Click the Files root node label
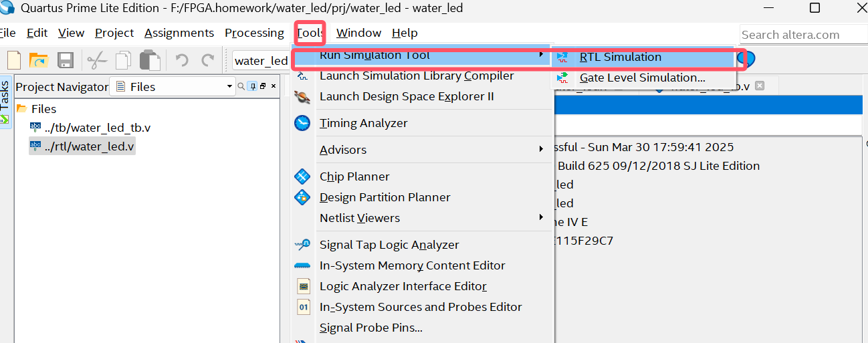Image resolution: width=868 pixels, height=343 pixels. (x=44, y=108)
